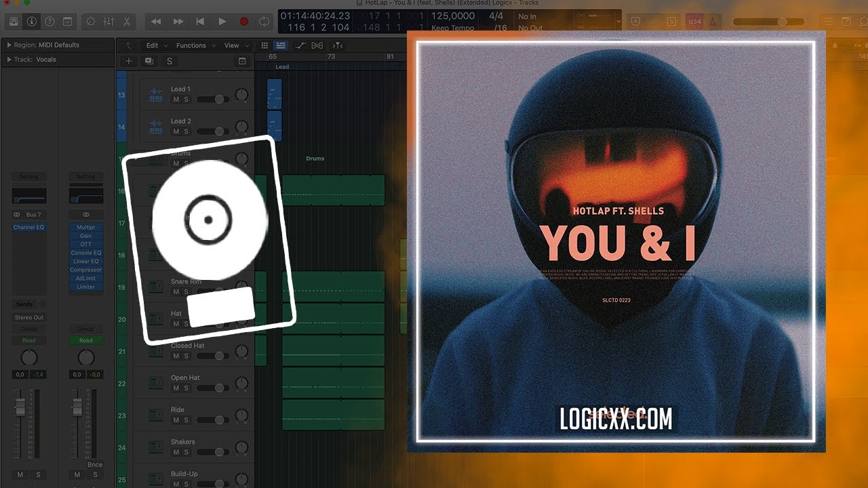Image resolution: width=868 pixels, height=488 pixels.
Task: Click the Bnce bounce button
Action: pos(95,465)
